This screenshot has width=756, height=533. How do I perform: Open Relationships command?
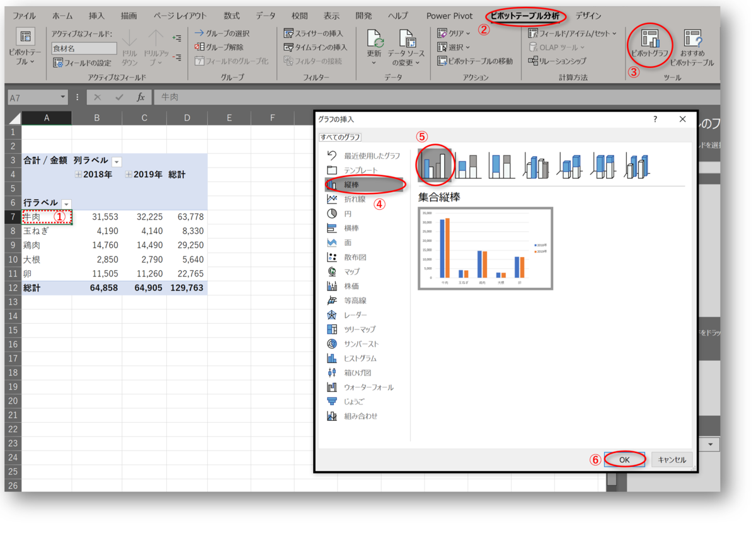(558, 61)
